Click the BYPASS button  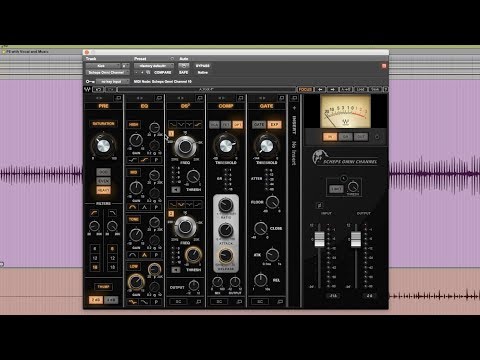[203, 66]
